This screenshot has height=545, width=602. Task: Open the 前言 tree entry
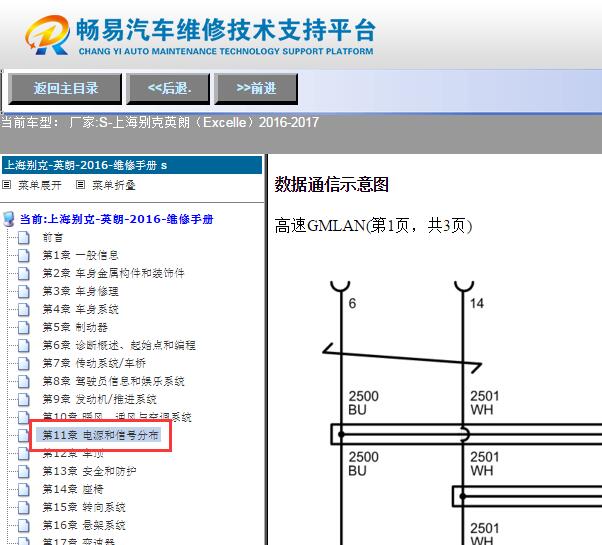click(x=53, y=238)
